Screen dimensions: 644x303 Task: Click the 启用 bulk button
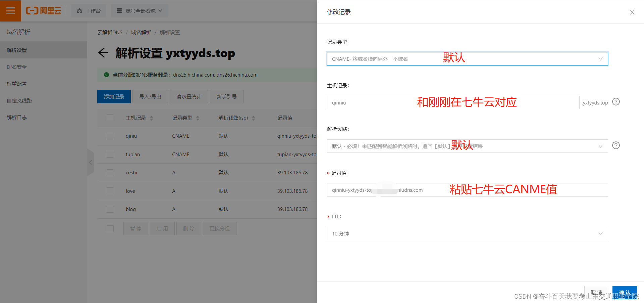162,228
